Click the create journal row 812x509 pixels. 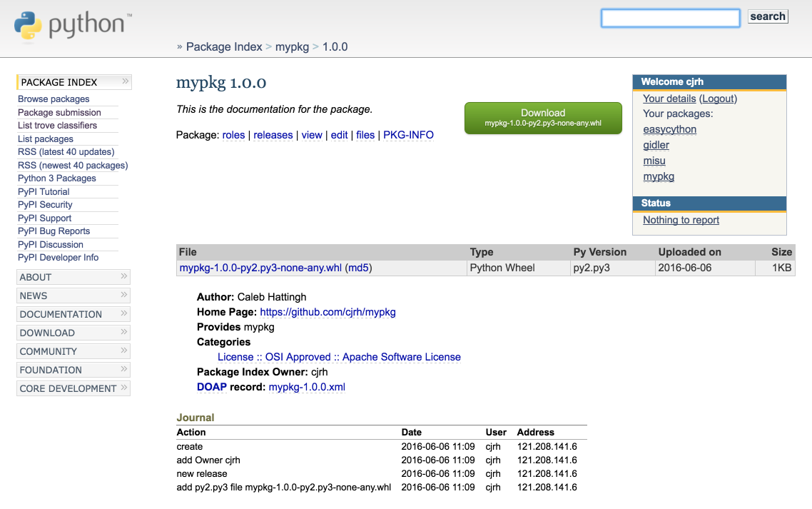click(382, 447)
